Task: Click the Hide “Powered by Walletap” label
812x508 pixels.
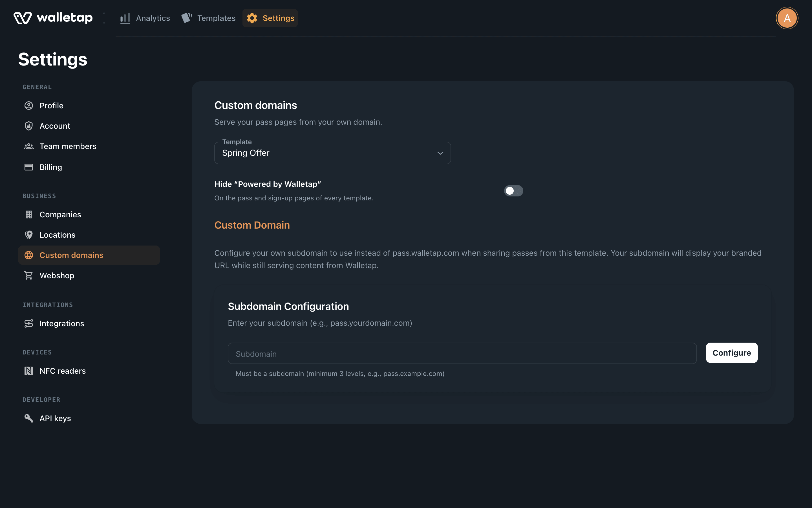Action: 267,184
